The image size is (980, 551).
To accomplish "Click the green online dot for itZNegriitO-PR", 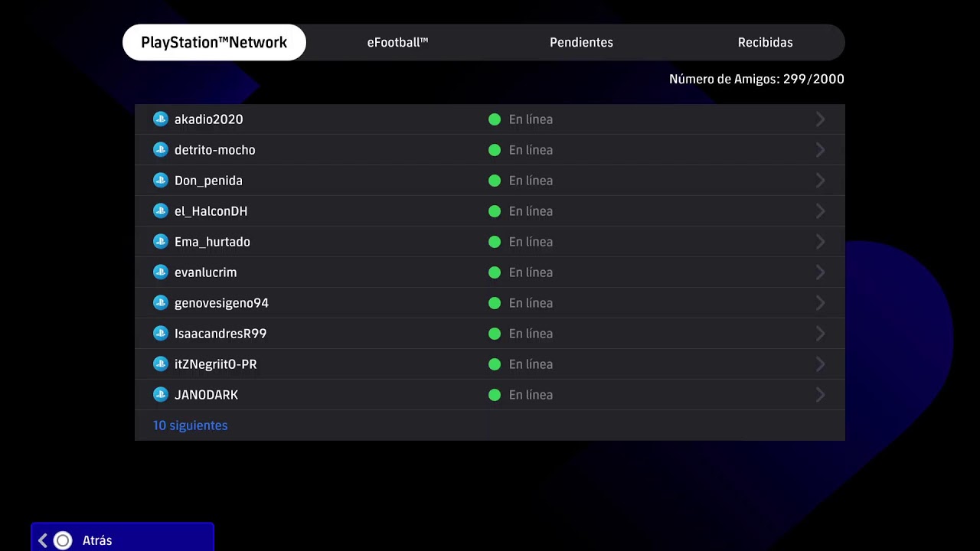I will pos(495,364).
